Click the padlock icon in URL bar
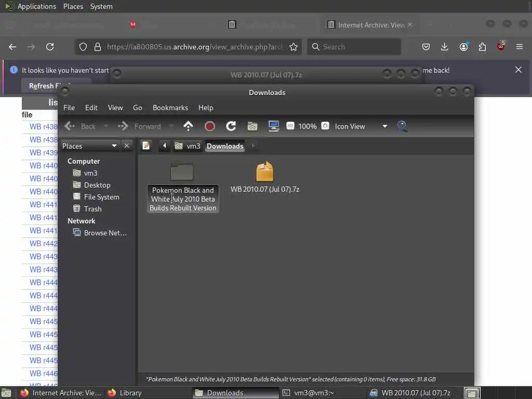Screen dimensions: 532x399 pos(98,47)
